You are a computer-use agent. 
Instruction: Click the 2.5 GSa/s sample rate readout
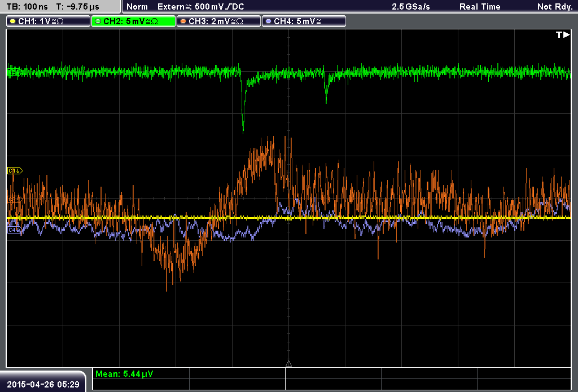[411, 7]
